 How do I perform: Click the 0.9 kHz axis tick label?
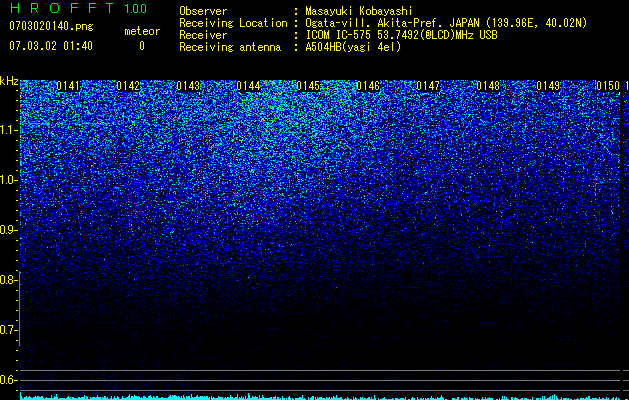[x=8, y=230]
